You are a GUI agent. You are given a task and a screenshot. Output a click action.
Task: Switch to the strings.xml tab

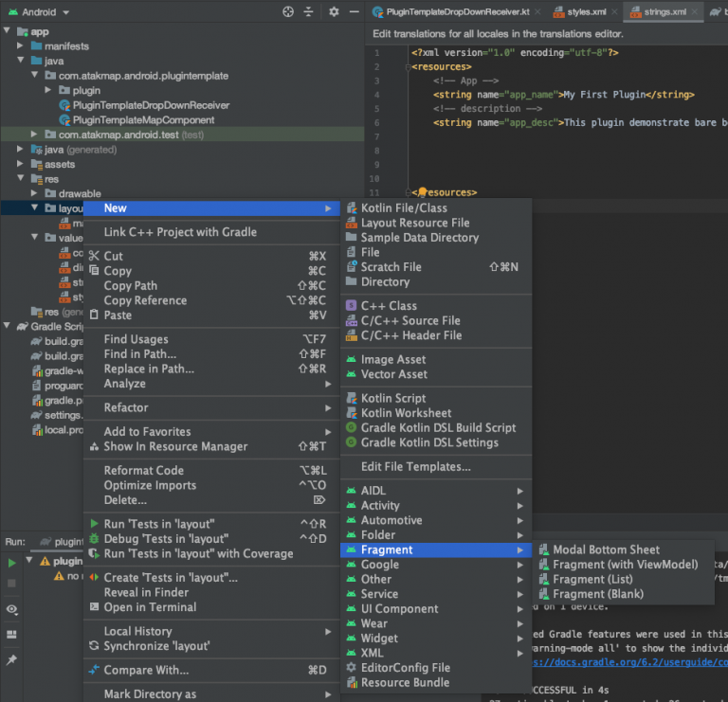click(664, 12)
